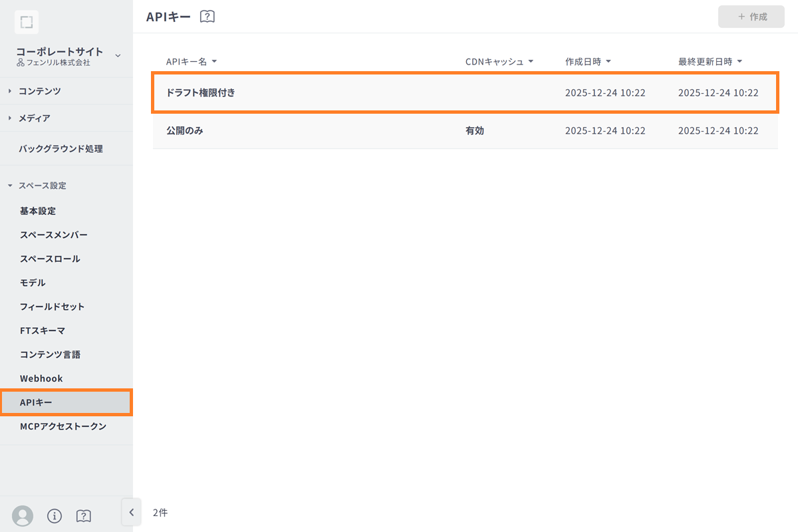Expand the コンテンツ section
Screen dimensions: 798x532
tap(40, 91)
